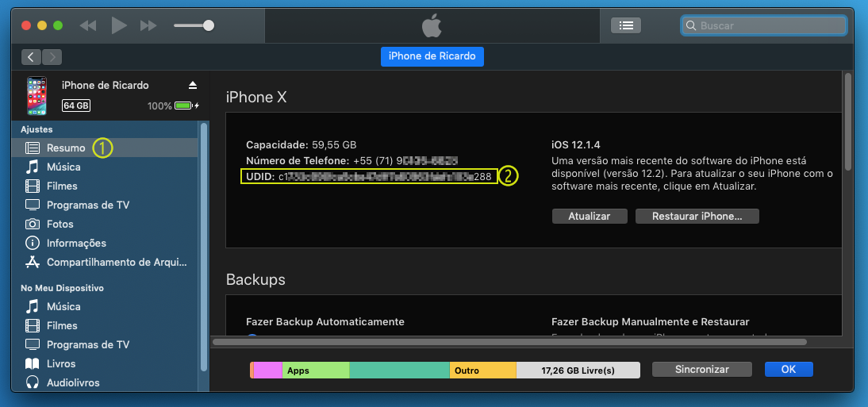The image size is (868, 407).
Task: Click the battery charge indicator
Action: pos(183,106)
